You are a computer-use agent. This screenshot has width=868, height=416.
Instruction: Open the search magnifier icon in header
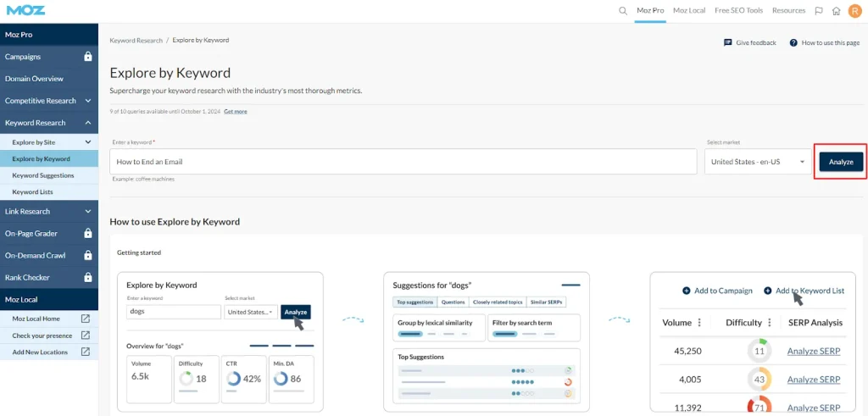[x=623, y=10]
